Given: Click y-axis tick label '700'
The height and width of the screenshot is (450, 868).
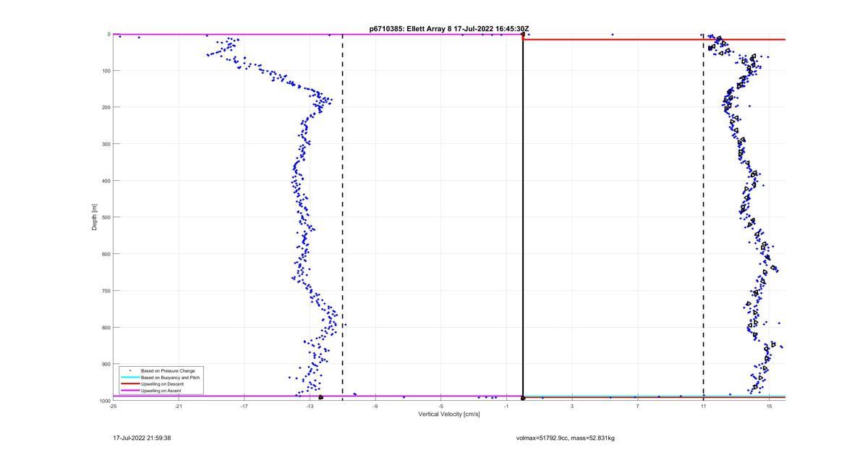Looking at the screenshot, I should click(106, 291).
